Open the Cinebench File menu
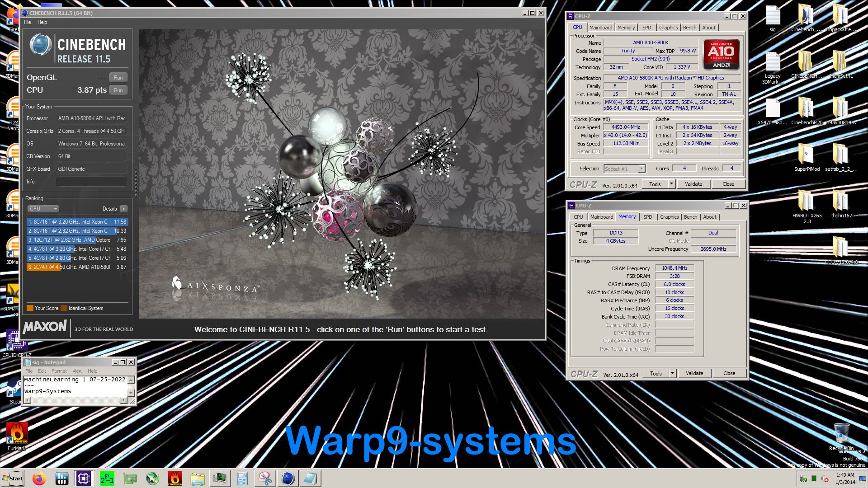Screen dimensions: 868x488 coord(28,22)
